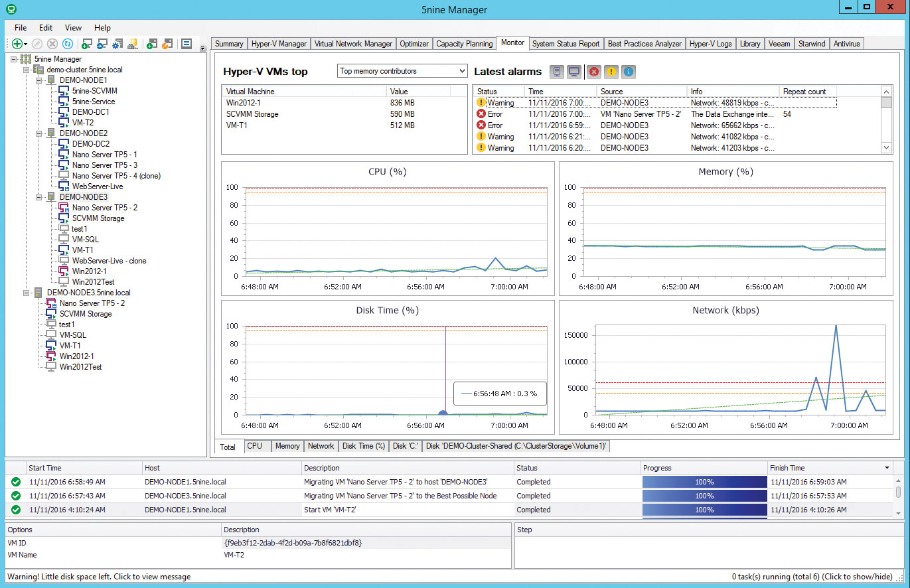Click the green Add plus toolbar icon

tap(18, 44)
